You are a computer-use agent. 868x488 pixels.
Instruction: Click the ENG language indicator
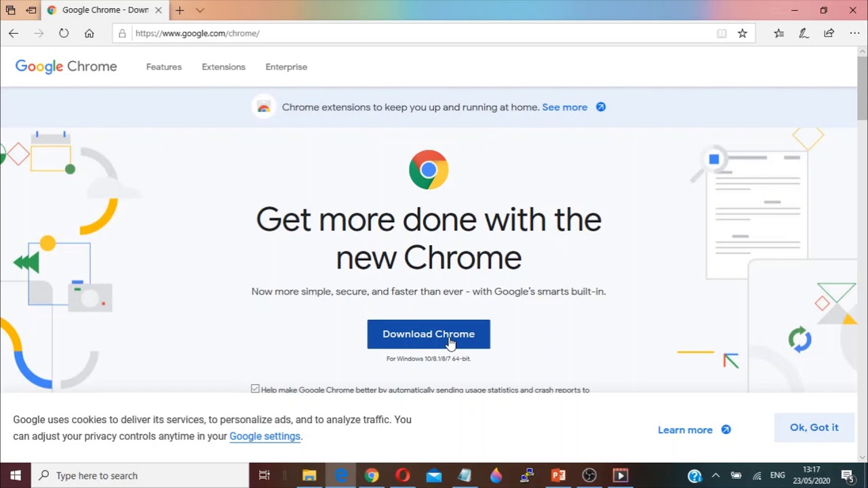click(x=778, y=476)
